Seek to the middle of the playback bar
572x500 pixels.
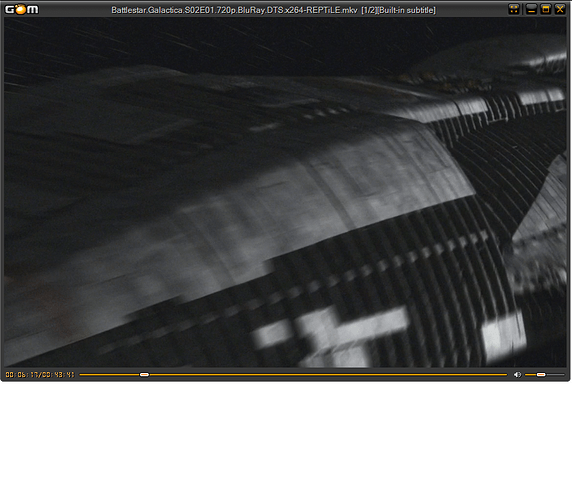[293, 375]
